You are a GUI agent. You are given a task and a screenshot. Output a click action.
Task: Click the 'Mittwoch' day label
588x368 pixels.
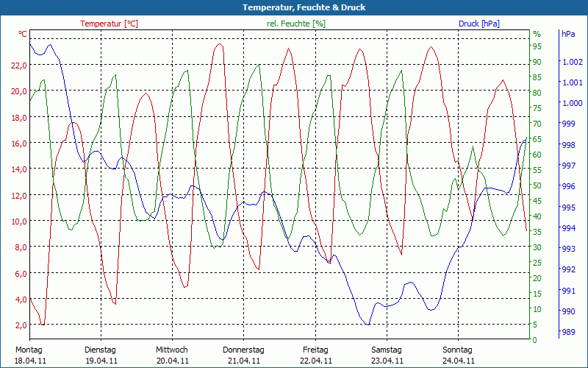172,350
